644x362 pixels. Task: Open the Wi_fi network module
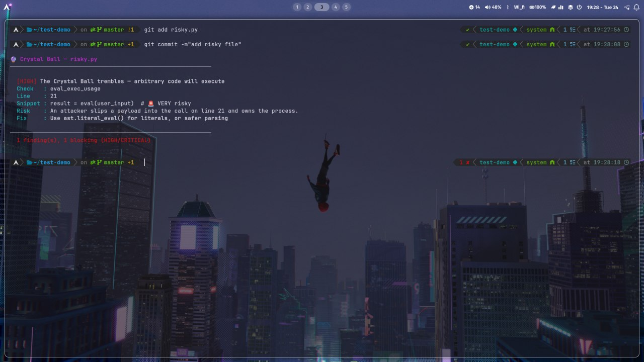(519, 7)
